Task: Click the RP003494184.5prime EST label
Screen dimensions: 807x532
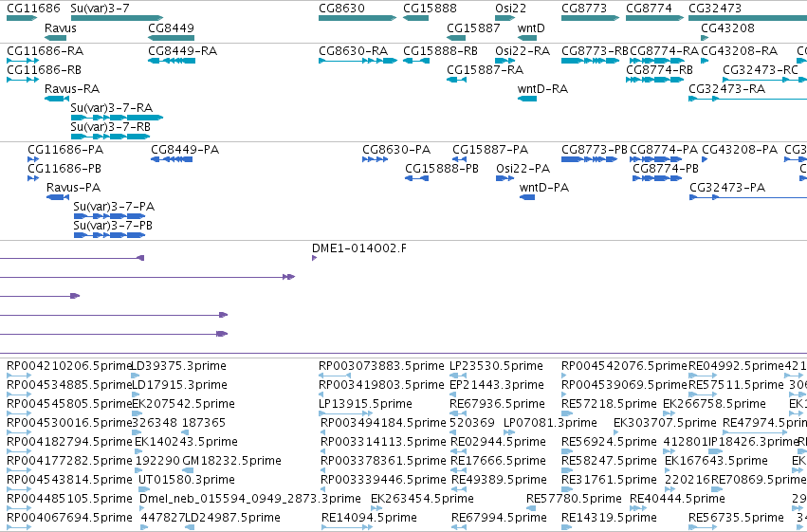Action: 383,423
